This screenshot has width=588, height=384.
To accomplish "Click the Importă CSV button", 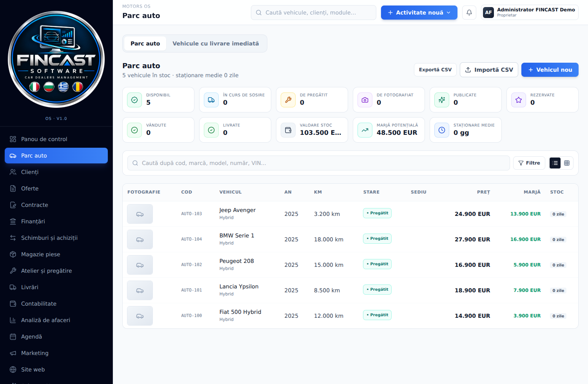I will click(x=489, y=70).
